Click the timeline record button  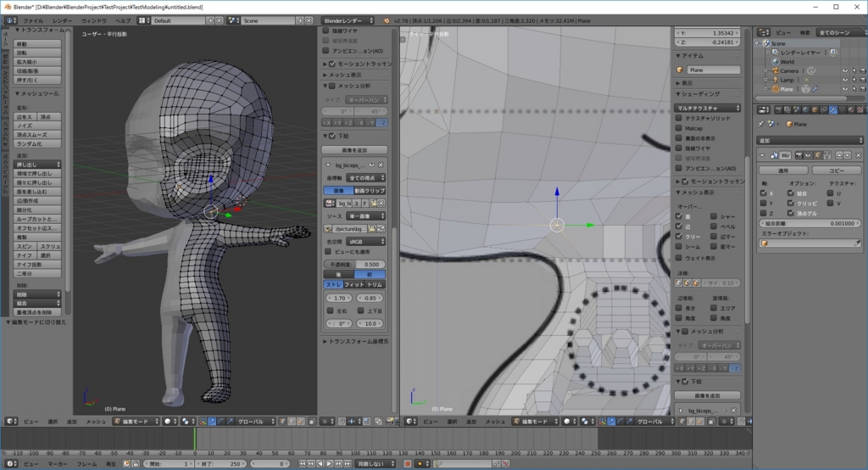click(407, 464)
